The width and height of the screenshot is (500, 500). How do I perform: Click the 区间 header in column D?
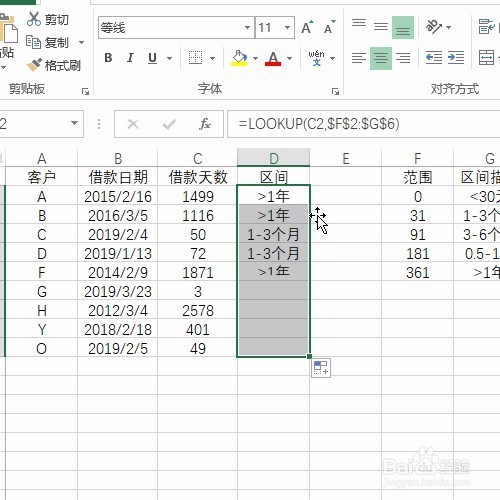(x=274, y=177)
